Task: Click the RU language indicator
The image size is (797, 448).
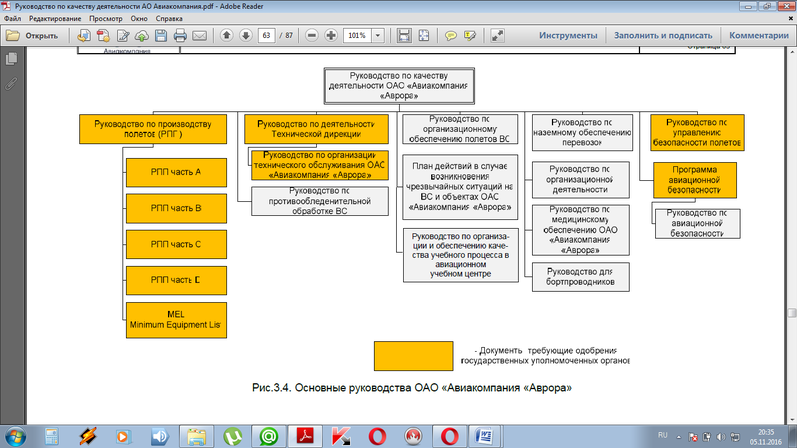Action: tap(662, 435)
